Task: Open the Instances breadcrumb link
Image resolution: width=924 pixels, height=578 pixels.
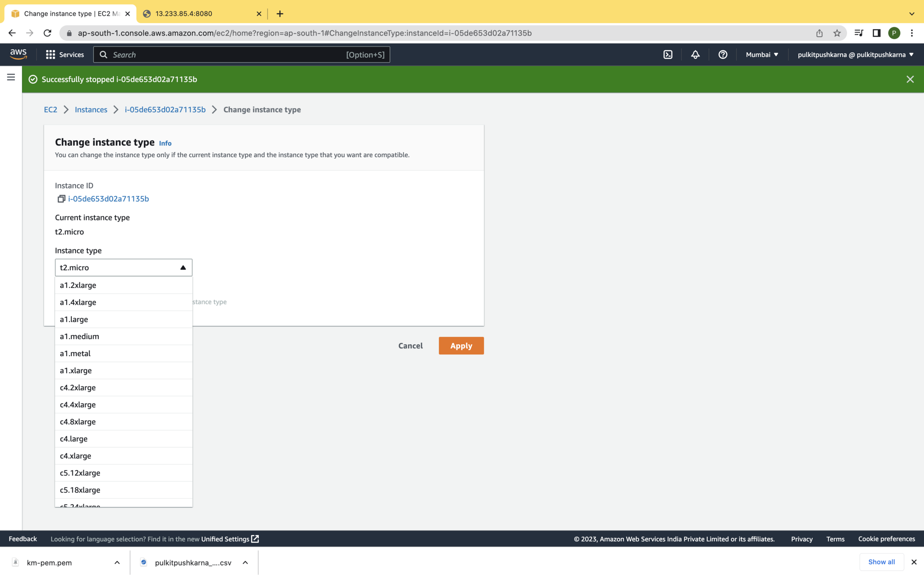Action: point(91,110)
